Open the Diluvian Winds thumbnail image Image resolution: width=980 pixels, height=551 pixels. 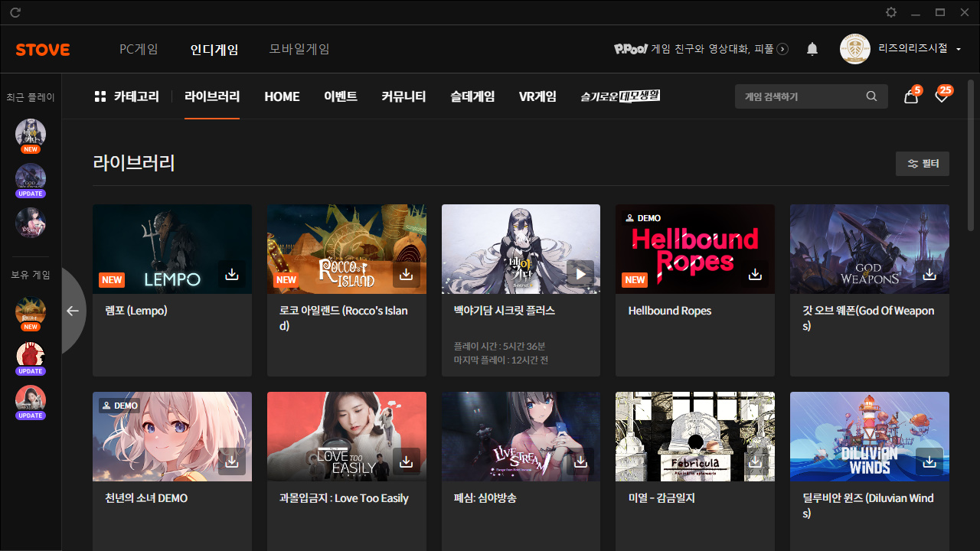pos(870,436)
